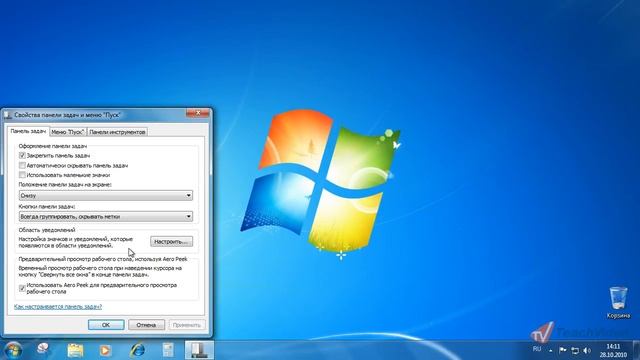Viewport: 640px width, 360px height.
Task: Enable Использовать маленькие значки checkbox
Action: point(22,175)
